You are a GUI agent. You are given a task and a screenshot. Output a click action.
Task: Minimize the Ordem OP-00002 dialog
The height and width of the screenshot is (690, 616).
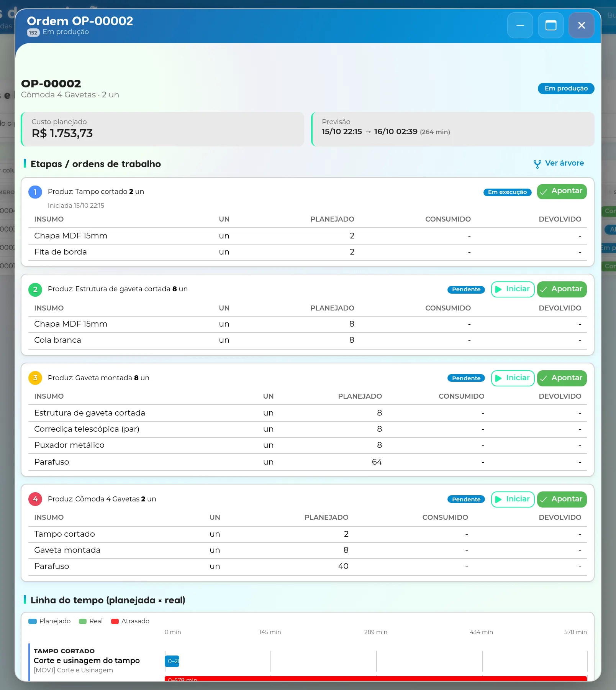(520, 25)
